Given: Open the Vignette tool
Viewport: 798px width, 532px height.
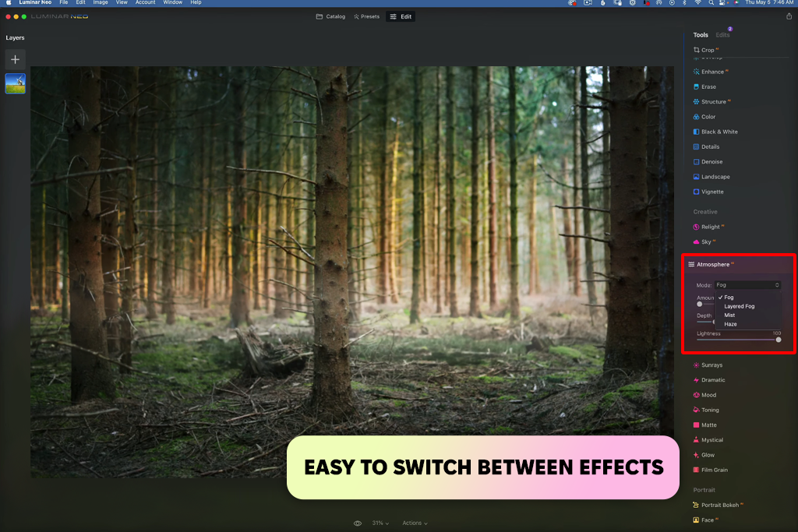Looking at the screenshot, I should (x=708, y=192).
